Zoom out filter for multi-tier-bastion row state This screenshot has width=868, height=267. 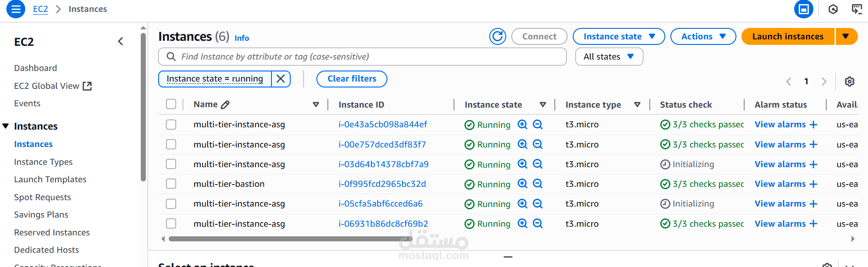pyautogui.click(x=538, y=184)
